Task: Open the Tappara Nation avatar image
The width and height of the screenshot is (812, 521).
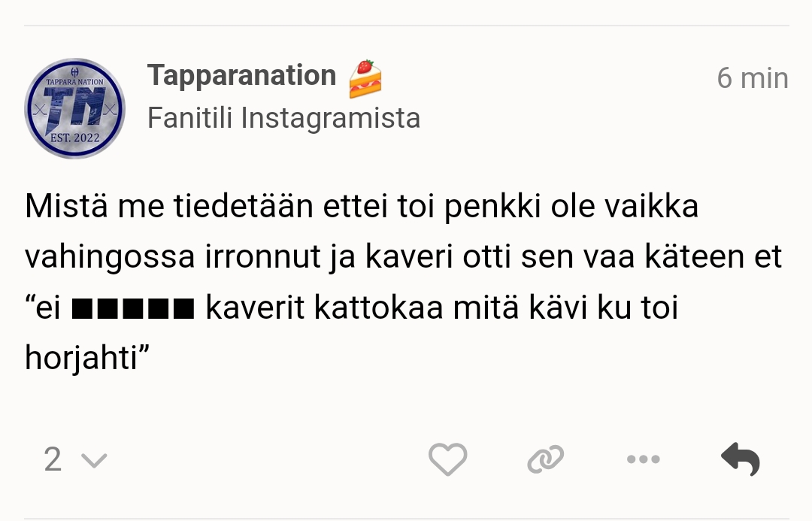Action: tap(74, 108)
